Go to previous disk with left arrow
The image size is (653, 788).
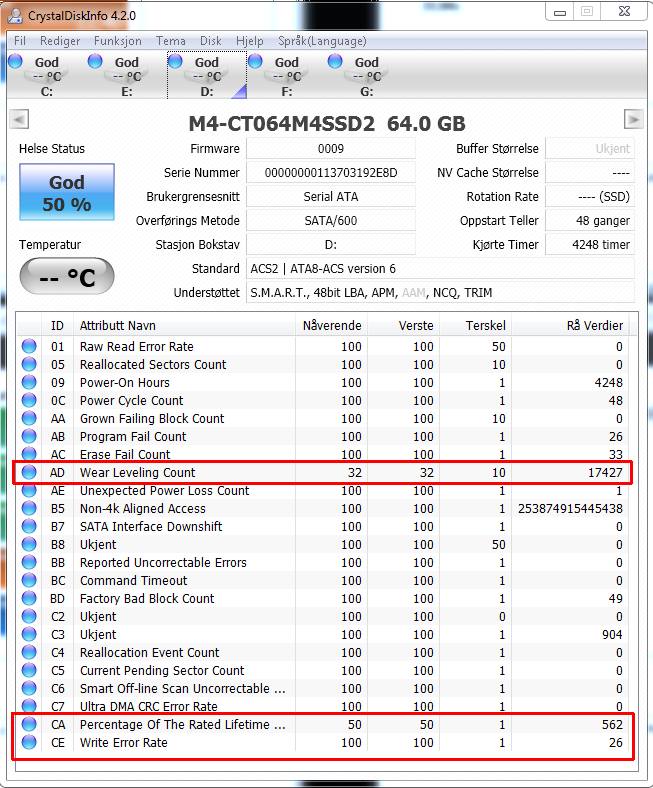coord(19,120)
